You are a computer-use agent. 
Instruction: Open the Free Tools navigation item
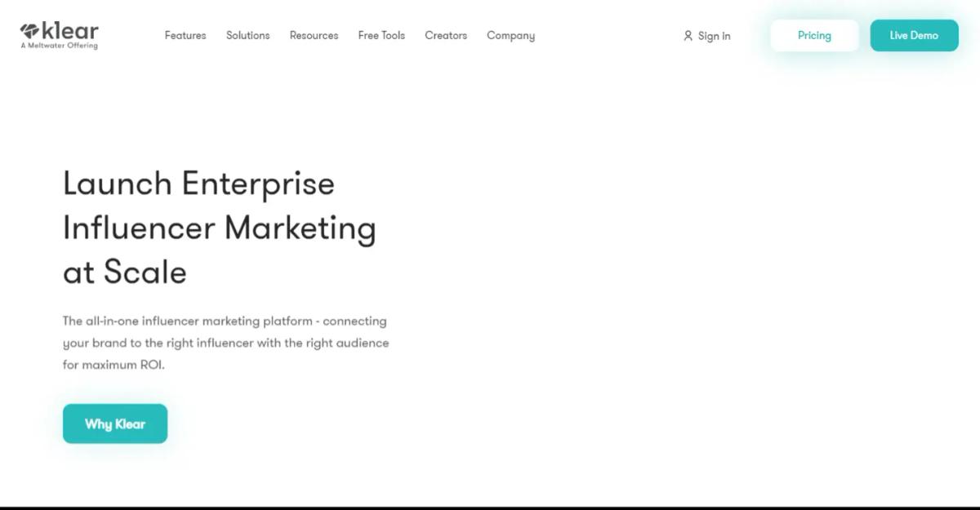pyautogui.click(x=381, y=35)
